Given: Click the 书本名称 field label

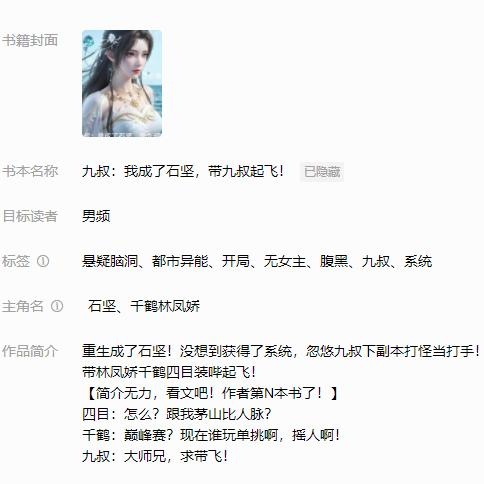Looking at the screenshot, I should tap(30, 171).
